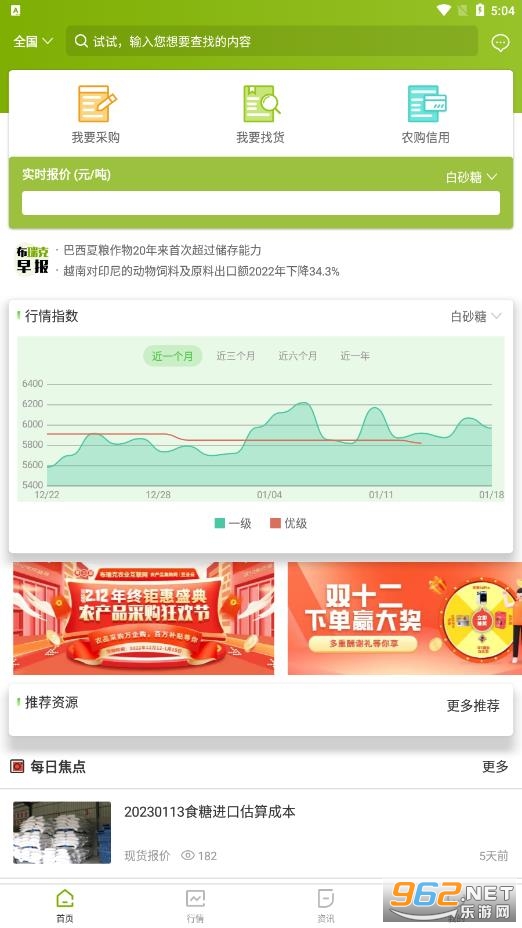Viewport: 522px width, 928px height.
Task: Open 白砂糖 dropdown in 行情指数 card
Action: point(476,317)
